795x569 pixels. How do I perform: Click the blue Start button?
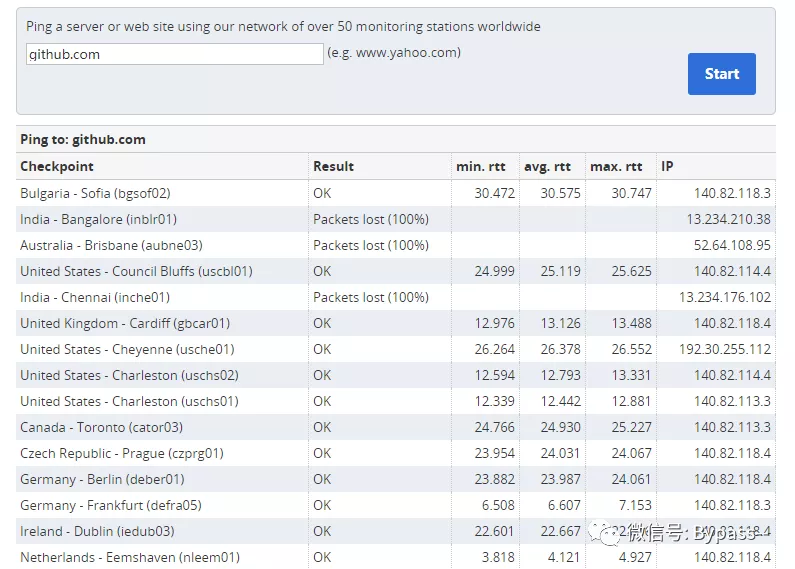(x=721, y=74)
